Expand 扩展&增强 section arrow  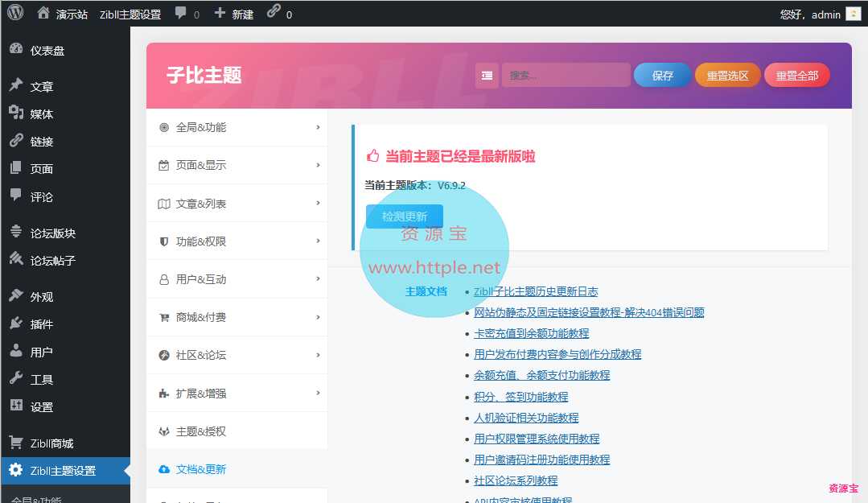tap(318, 393)
